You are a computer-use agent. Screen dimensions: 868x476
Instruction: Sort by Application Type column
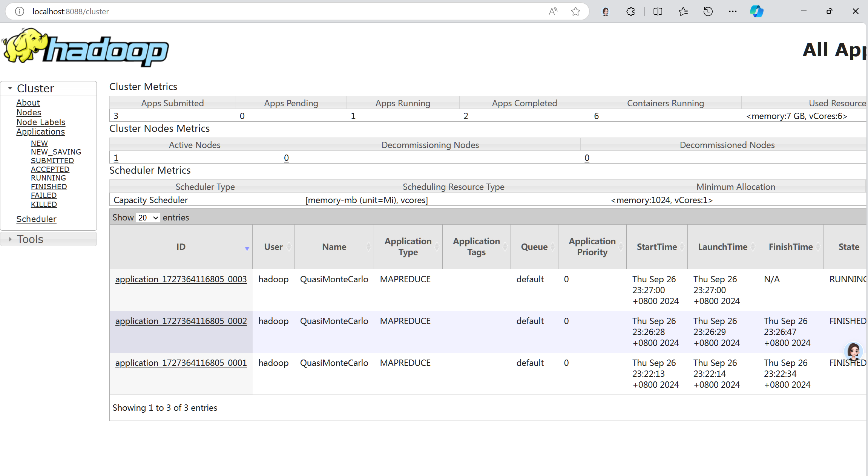408,247
